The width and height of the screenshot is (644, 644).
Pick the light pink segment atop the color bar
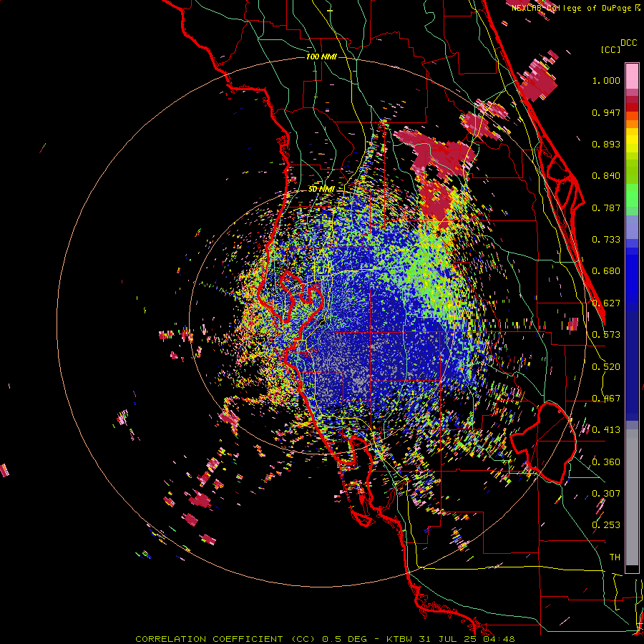click(632, 76)
